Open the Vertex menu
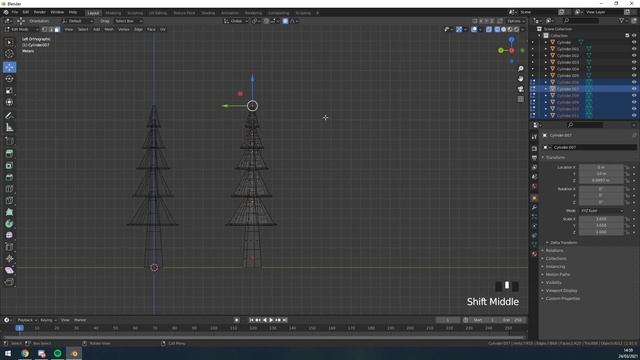The image size is (640, 360). point(124,29)
